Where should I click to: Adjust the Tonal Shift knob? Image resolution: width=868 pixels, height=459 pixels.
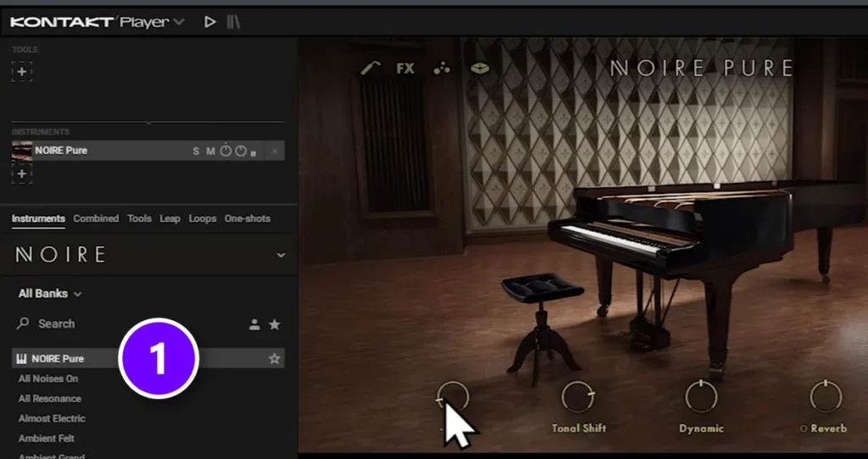[x=578, y=397]
